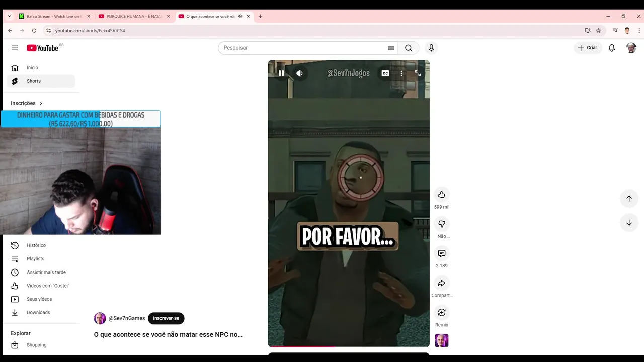Click the Explorar section heading
The width and height of the screenshot is (644, 362).
point(21,333)
